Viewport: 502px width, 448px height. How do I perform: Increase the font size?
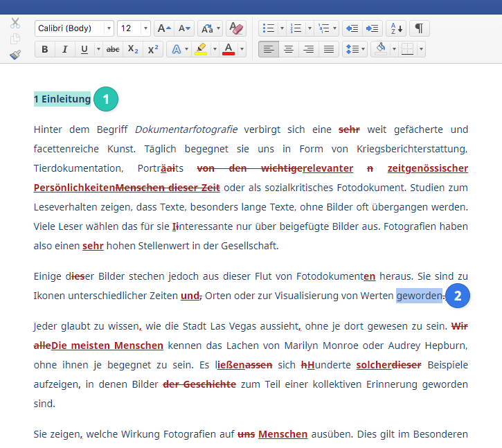coord(164,28)
